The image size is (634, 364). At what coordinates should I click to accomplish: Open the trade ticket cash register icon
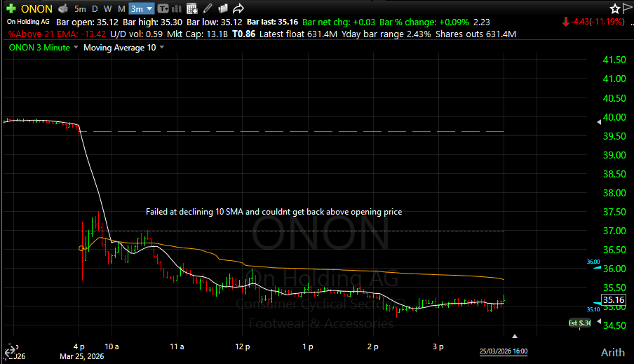click(63, 8)
